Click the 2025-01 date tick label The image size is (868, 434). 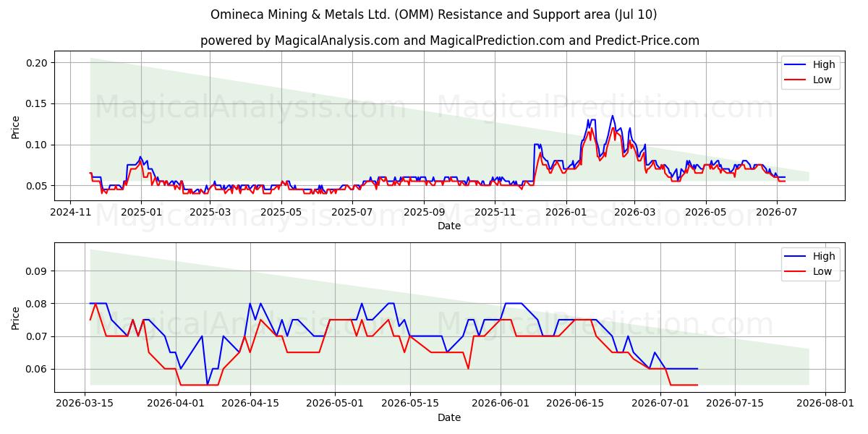tap(140, 212)
